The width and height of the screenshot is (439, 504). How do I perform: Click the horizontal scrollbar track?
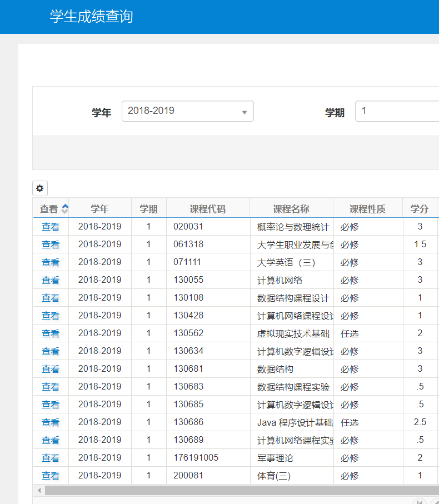242,491
